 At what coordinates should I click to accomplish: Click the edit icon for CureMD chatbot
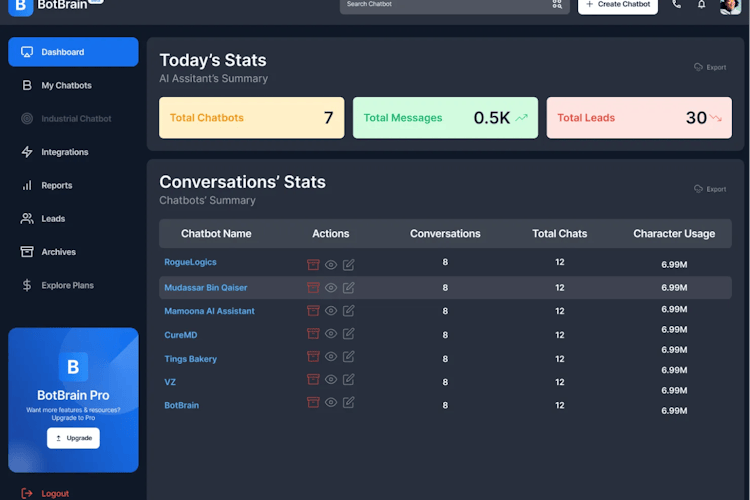349,335
